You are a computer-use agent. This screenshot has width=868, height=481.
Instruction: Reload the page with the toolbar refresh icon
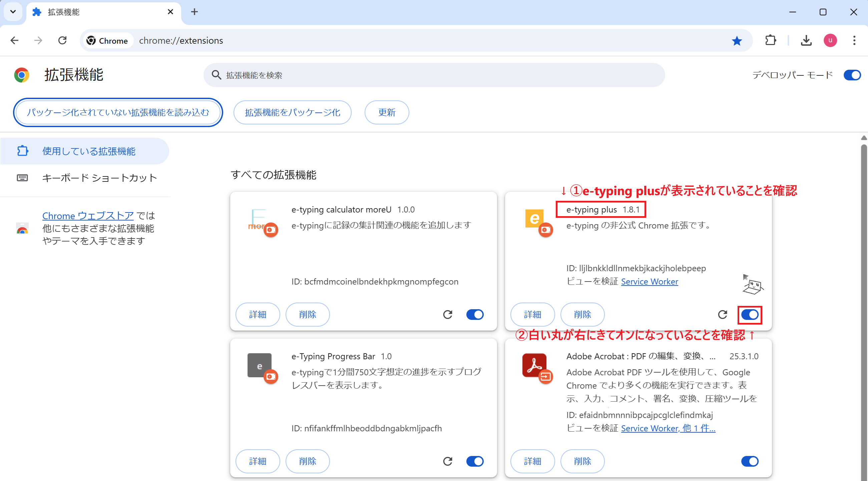click(62, 40)
